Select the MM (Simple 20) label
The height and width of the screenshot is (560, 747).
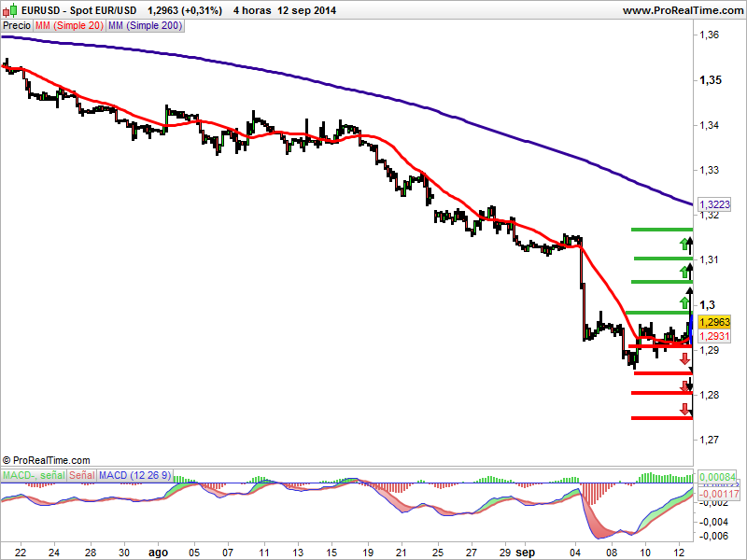pos(69,26)
